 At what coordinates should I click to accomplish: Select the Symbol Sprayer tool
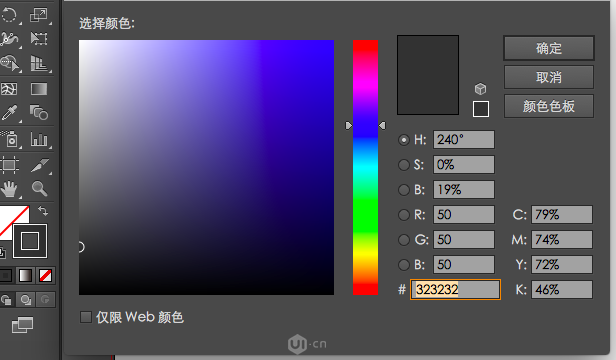[x=9, y=139]
